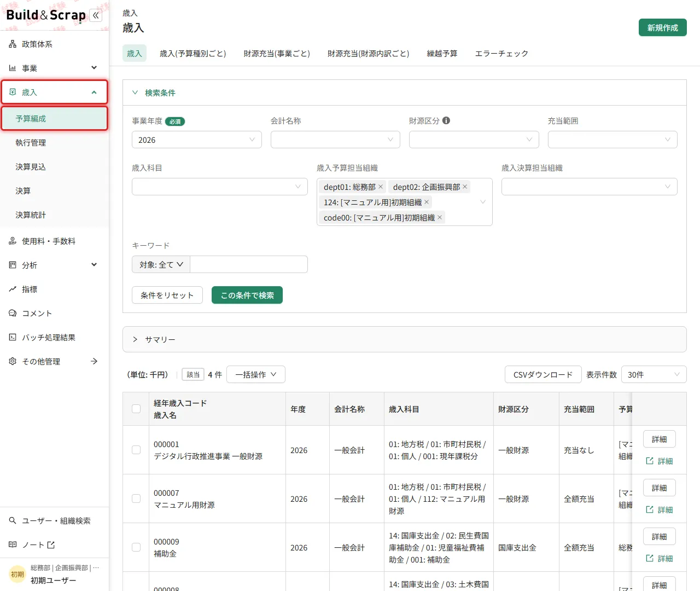The image size is (700, 591).
Task: Click the Build&Scrap logo
Action: (x=46, y=15)
